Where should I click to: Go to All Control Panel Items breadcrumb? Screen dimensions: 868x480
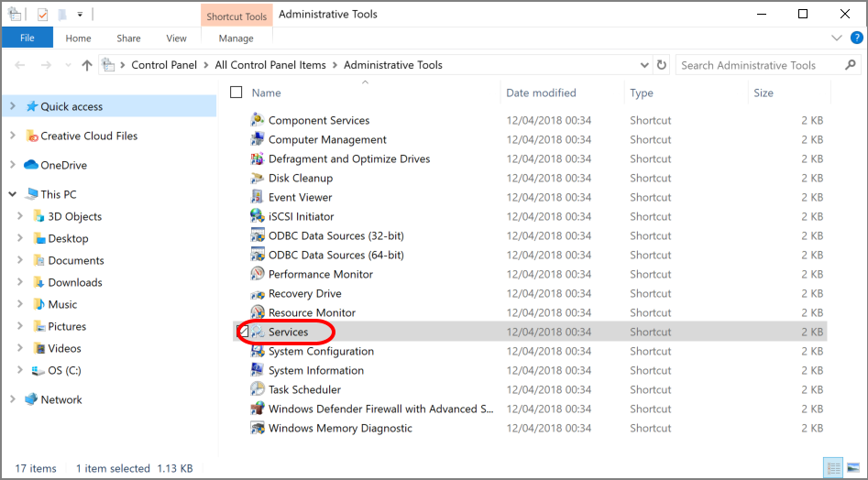(270, 65)
